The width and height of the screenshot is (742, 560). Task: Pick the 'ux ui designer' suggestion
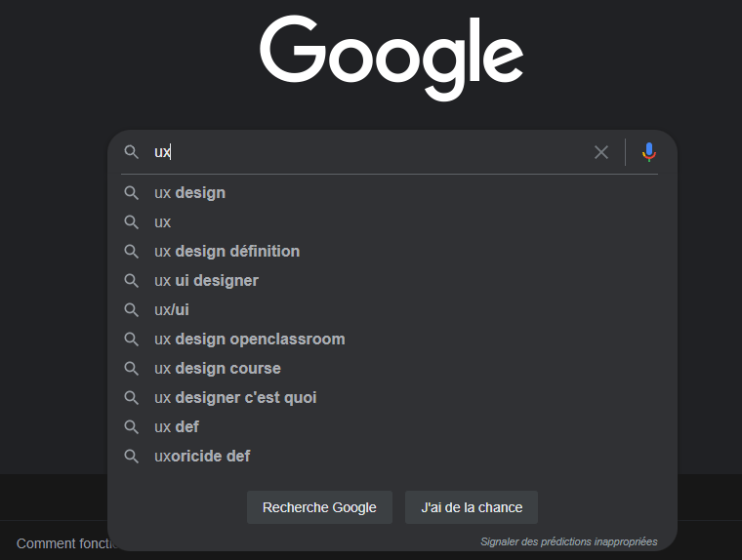tap(392, 281)
